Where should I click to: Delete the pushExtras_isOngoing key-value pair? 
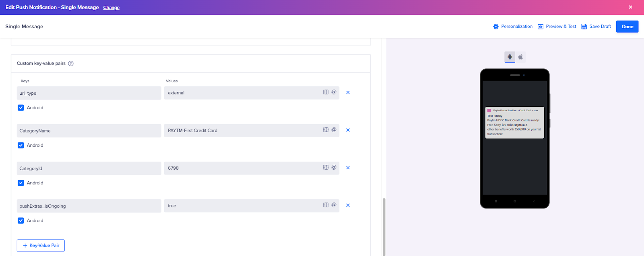[x=348, y=205]
